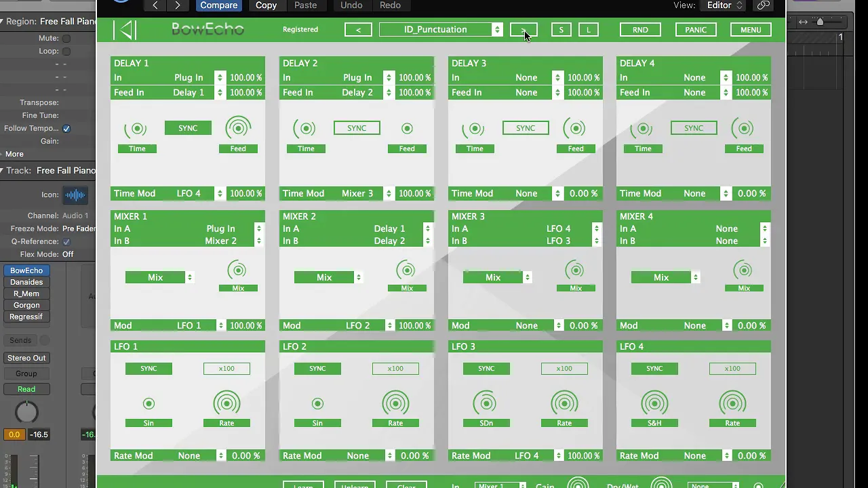Click the MENU button

click(x=751, y=30)
